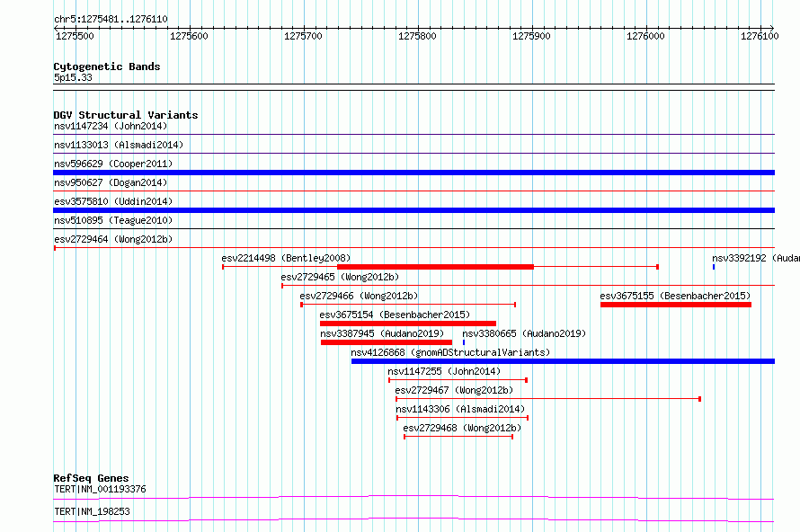Select the nsv596629 (Cooper2011) label

[113, 164]
